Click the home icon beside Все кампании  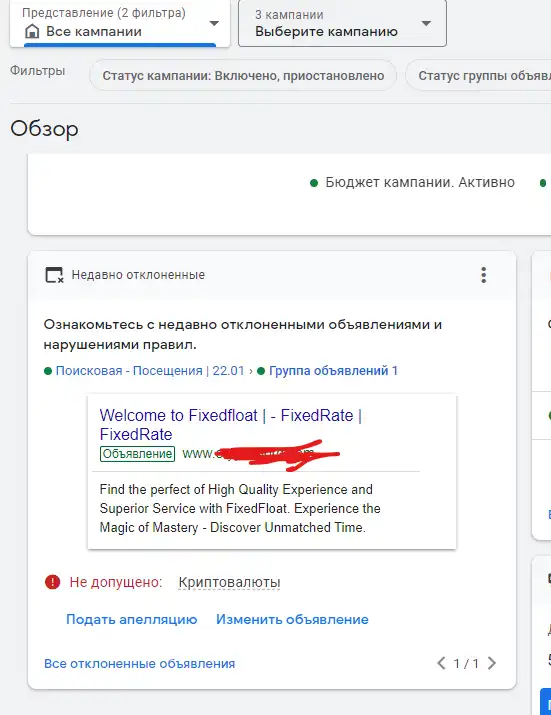coord(32,31)
